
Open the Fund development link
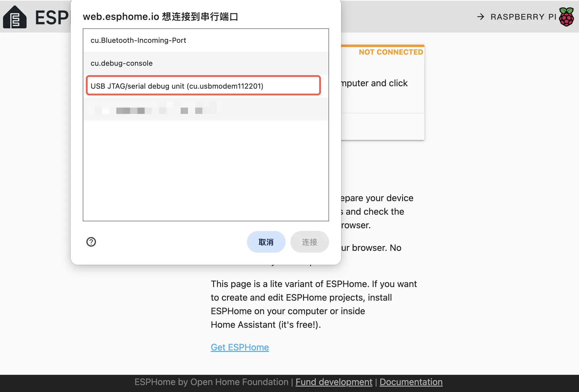pos(334,382)
